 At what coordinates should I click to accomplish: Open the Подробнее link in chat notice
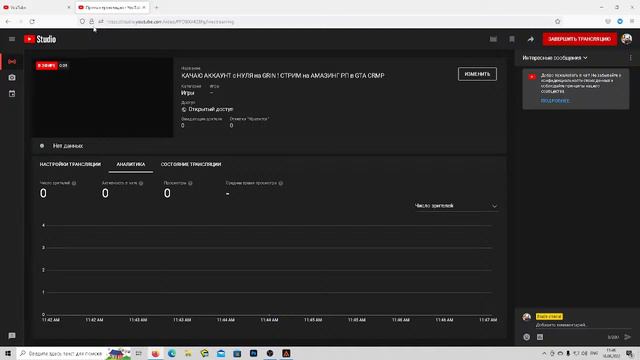[x=555, y=100]
